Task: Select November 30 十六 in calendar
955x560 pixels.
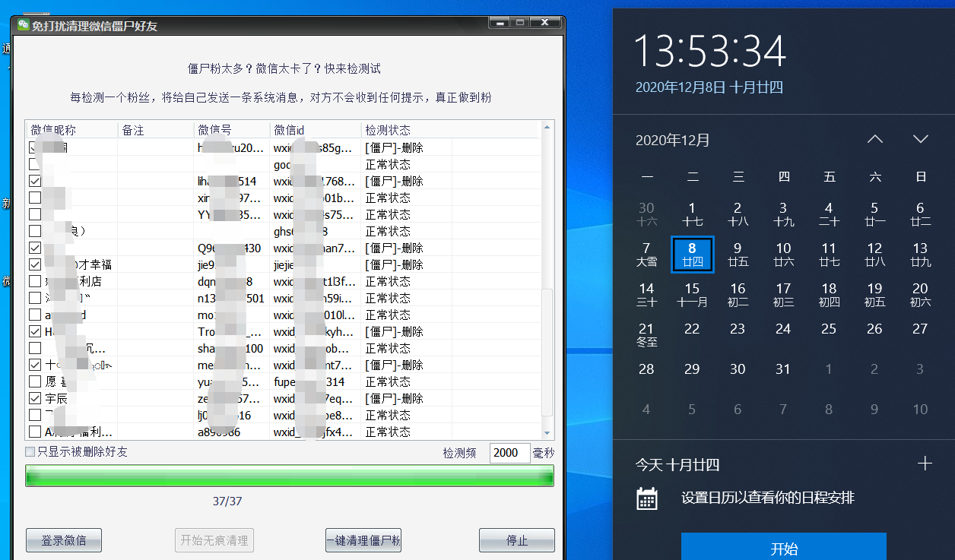Action: [x=647, y=214]
